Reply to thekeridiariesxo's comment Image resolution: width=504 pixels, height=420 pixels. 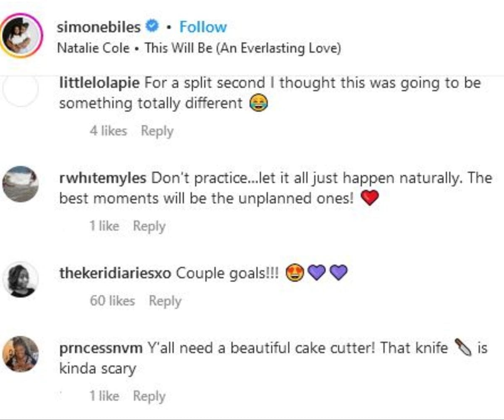(165, 301)
